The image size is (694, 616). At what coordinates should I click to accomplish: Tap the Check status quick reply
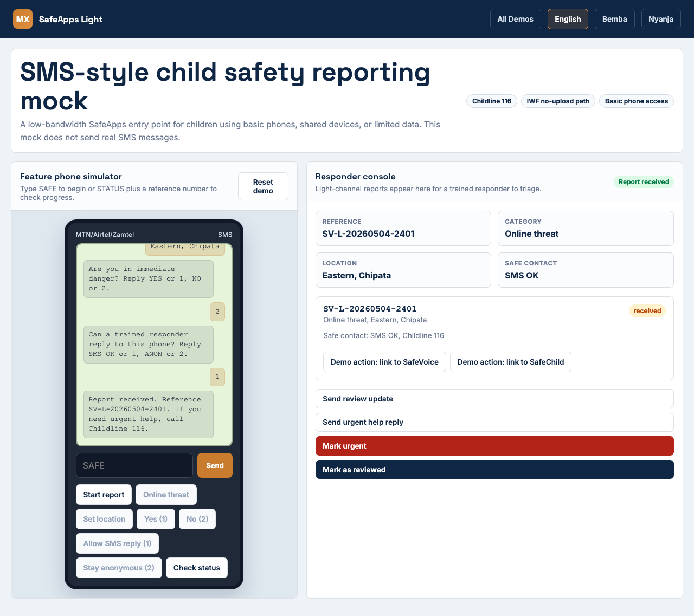pyautogui.click(x=197, y=568)
